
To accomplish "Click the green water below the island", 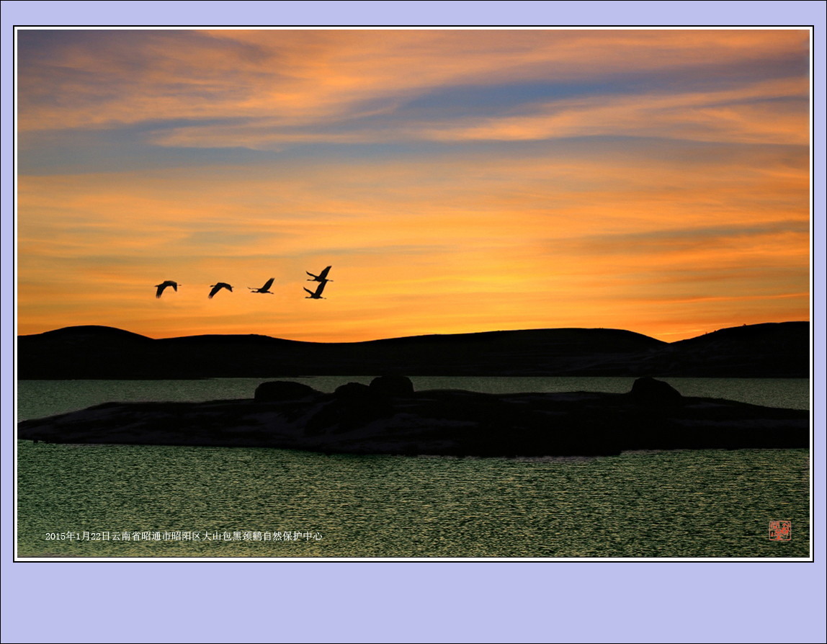I will [x=413, y=497].
